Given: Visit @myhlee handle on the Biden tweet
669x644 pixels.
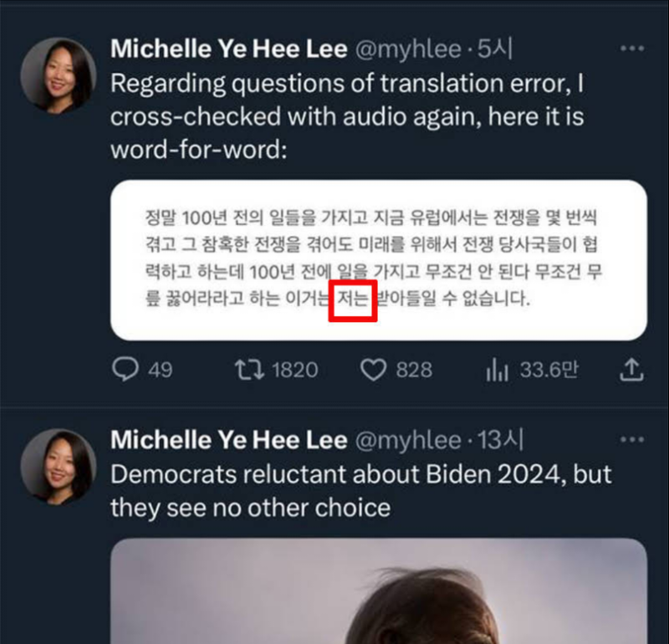Looking at the screenshot, I should (x=408, y=441).
